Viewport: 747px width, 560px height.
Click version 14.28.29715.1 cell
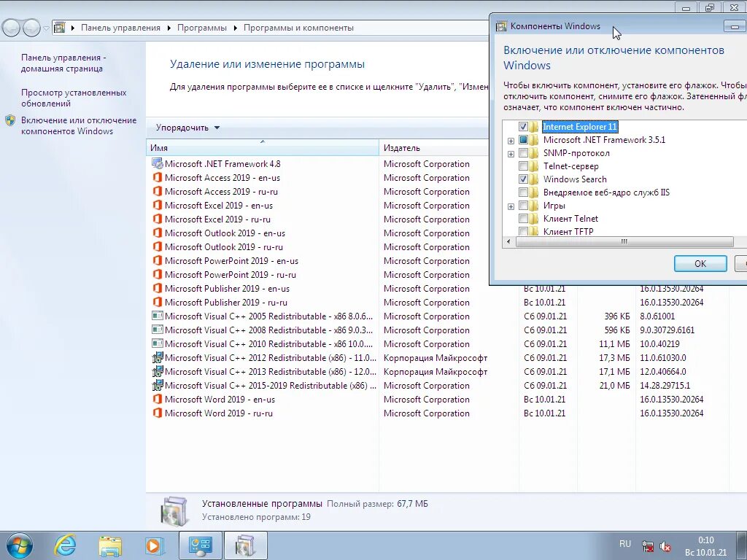coord(665,385)
